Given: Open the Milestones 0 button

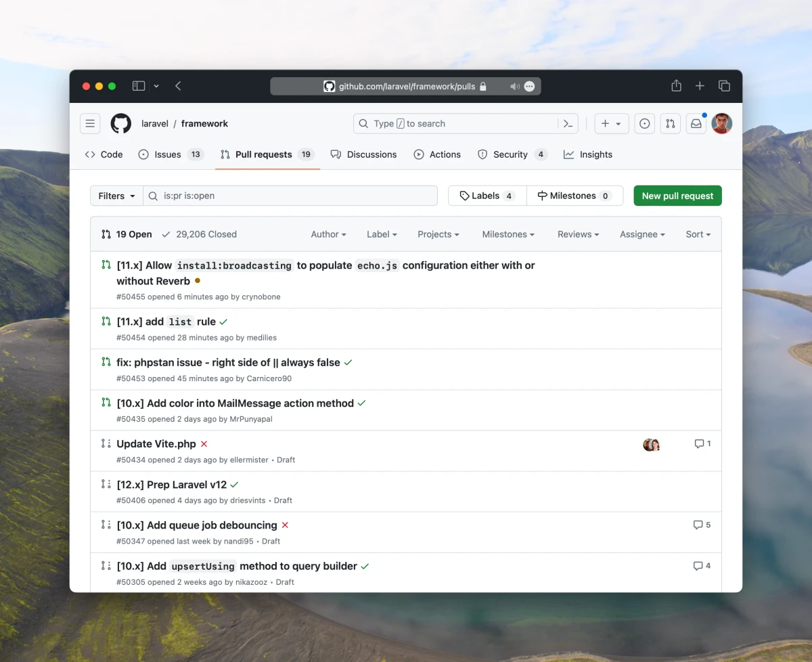Looking at the screenshot, I should (x=574, y=196).
